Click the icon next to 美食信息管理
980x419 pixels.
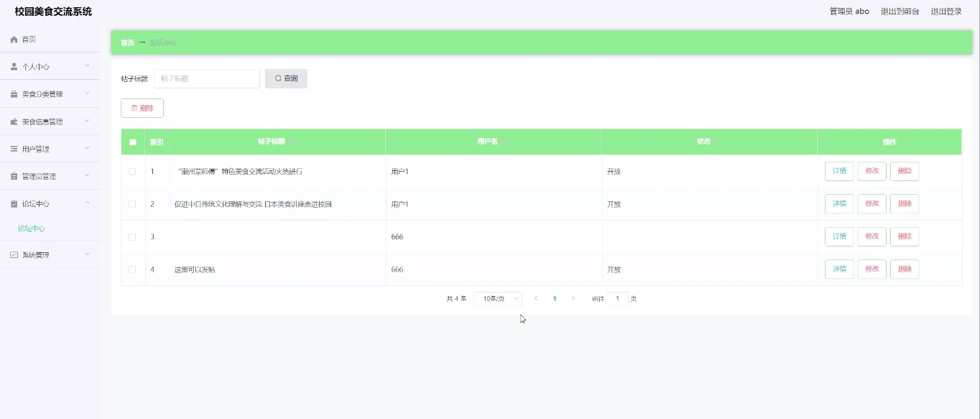point(14,121)
